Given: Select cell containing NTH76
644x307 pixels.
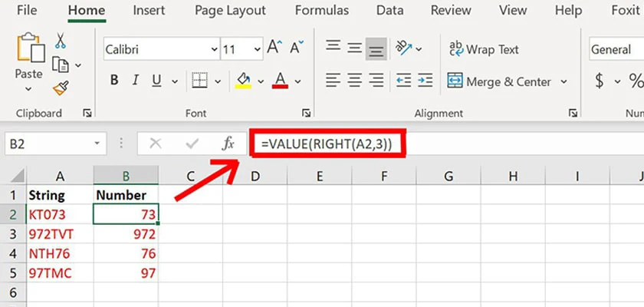Looking at the screenshot, I should coord(60,254).
